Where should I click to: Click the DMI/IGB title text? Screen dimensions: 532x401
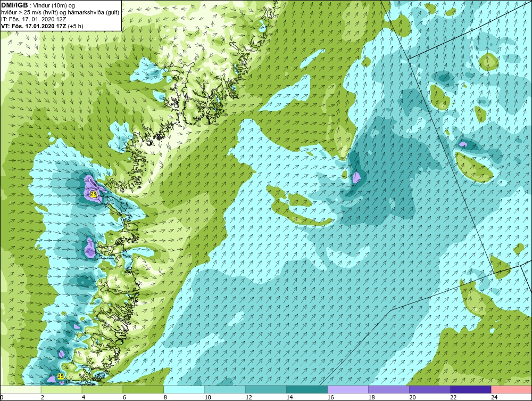(14, 5)
